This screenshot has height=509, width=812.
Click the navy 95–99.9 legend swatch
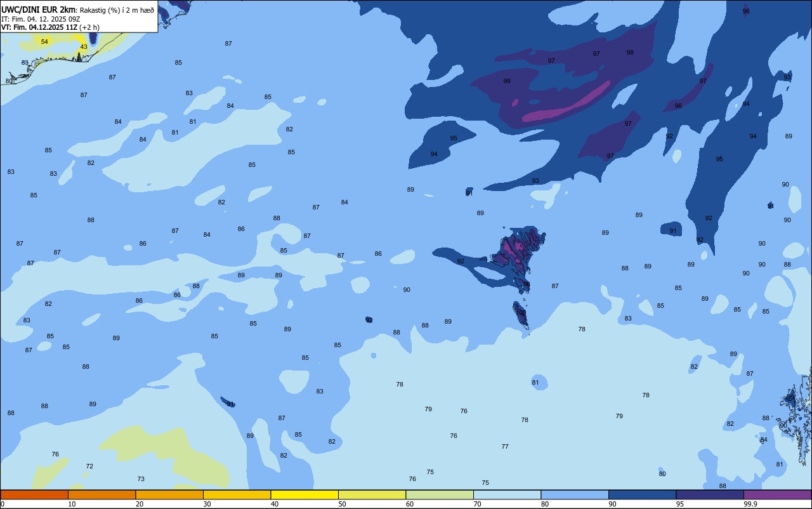click(710, 494)
